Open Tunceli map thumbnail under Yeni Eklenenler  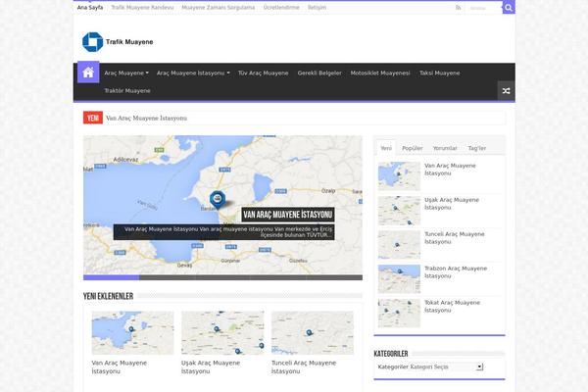pos(313,333)
